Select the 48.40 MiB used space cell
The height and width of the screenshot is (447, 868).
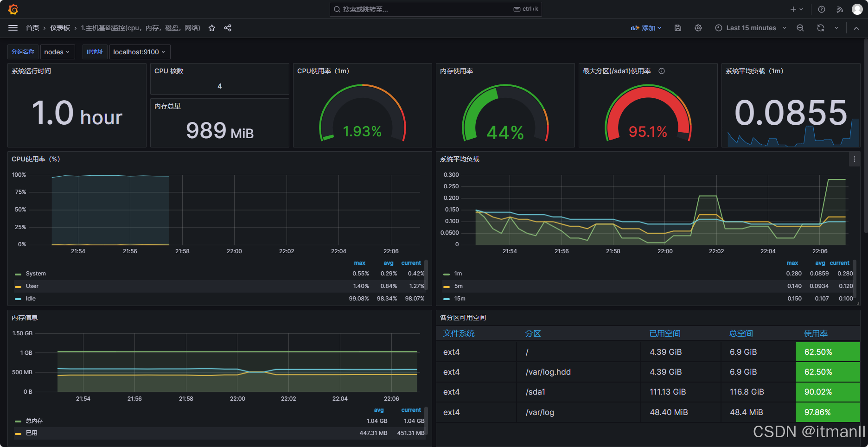click(x=681, y=412)
